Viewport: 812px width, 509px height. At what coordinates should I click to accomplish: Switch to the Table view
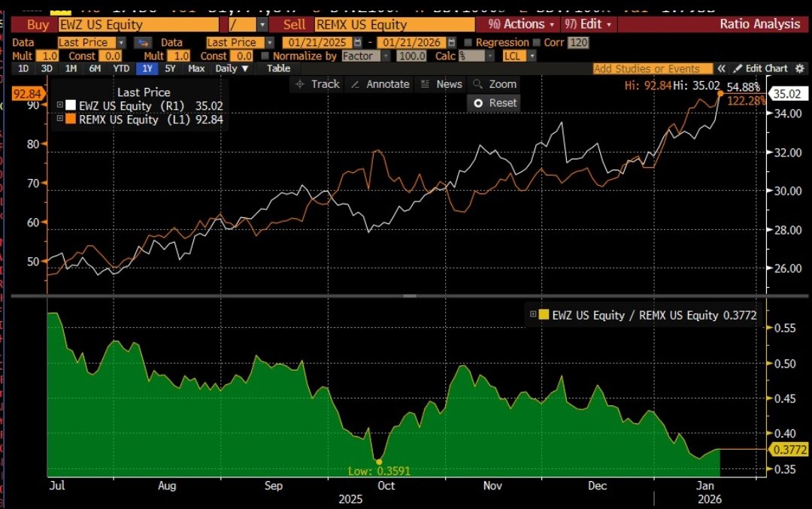tap(279, 68)
